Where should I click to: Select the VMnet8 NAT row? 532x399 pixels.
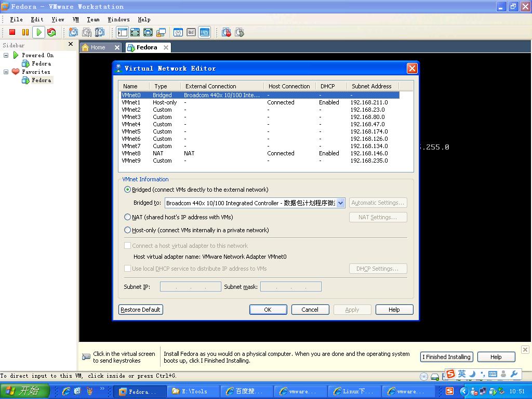point(260,153)
